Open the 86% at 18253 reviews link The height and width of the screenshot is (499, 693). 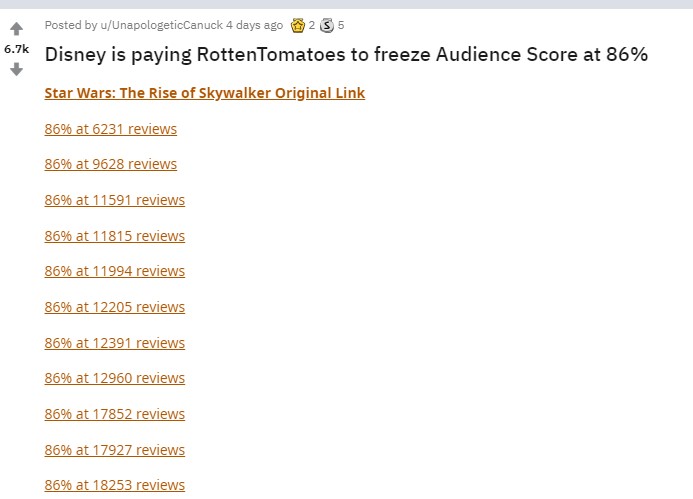click(114, 485)
